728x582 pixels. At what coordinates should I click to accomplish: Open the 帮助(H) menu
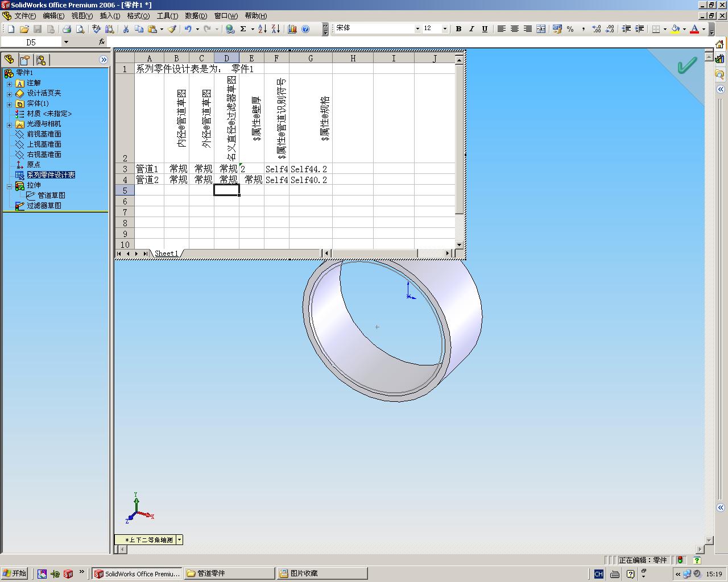pyautogui.click(x=255, y=16)
